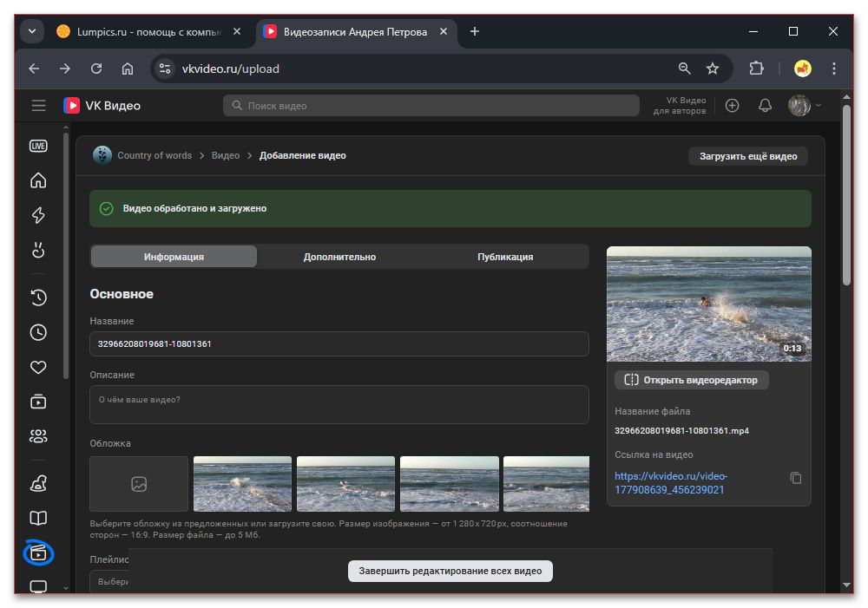Open the open-book sidebar icon

coord(38,519)
